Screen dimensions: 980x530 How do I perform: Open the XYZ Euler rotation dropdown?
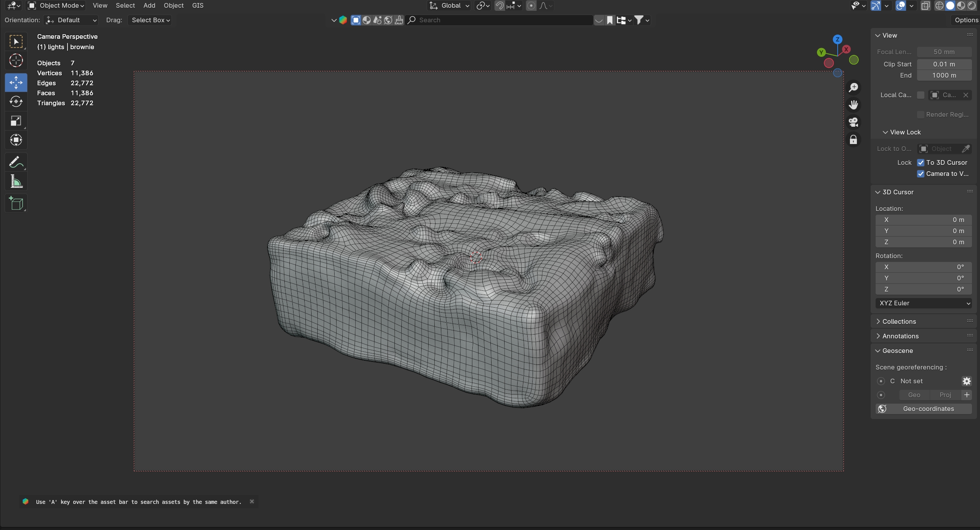(923, 303)
